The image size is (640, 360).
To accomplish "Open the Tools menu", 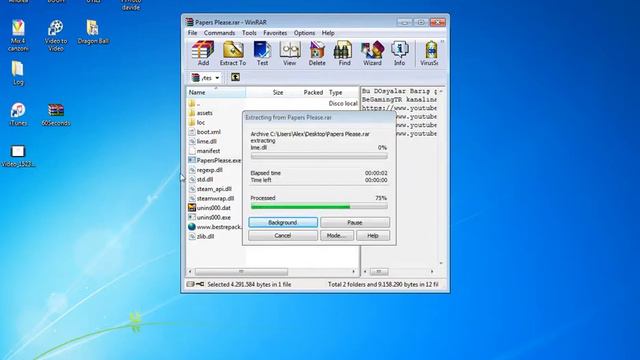I will (249, 33).
